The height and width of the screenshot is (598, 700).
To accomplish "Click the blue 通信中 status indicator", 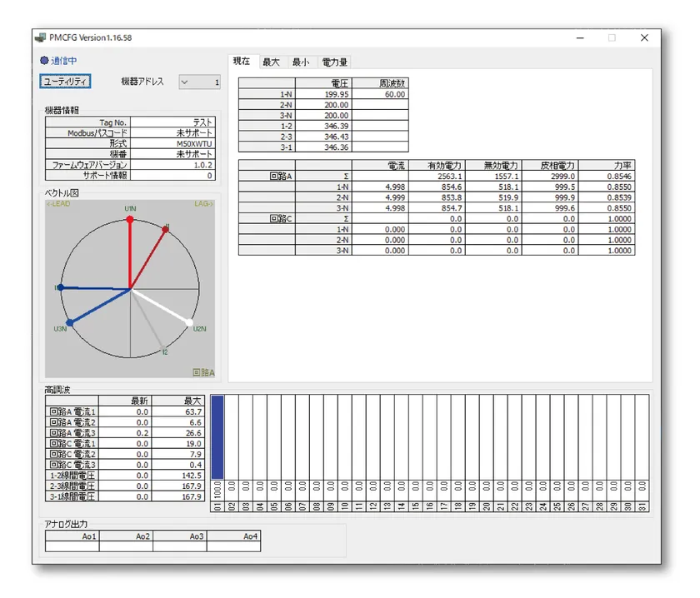I will click(x=44, y=61).
